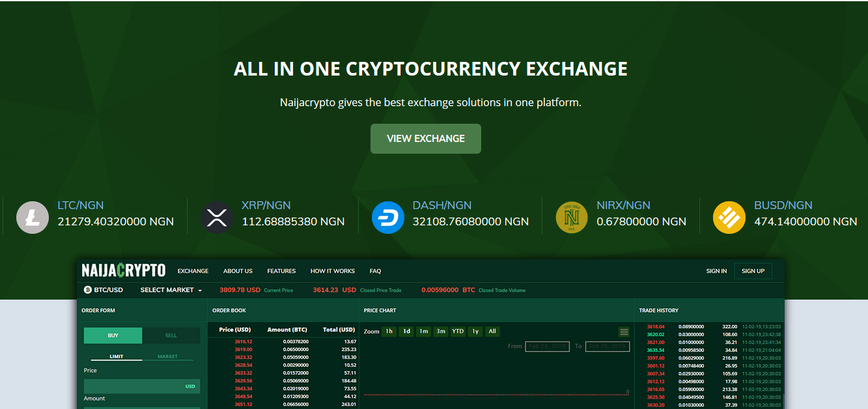Click the 112.68885380 NGN XRP value

293,221
